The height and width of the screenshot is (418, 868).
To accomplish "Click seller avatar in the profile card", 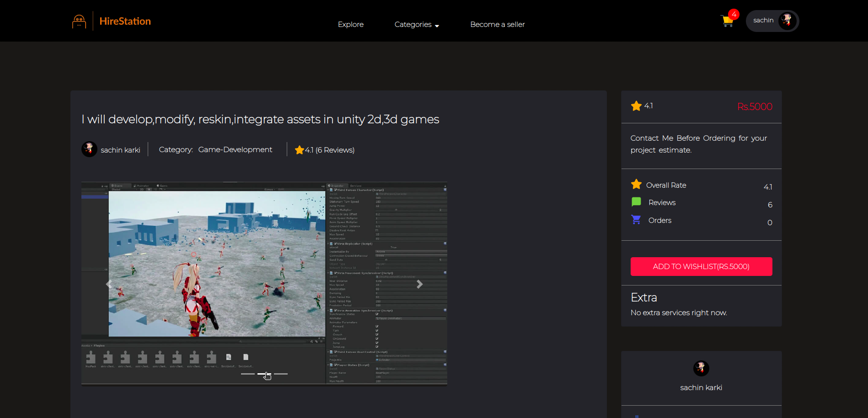I will pyautogui.click(x=701, y=368).
